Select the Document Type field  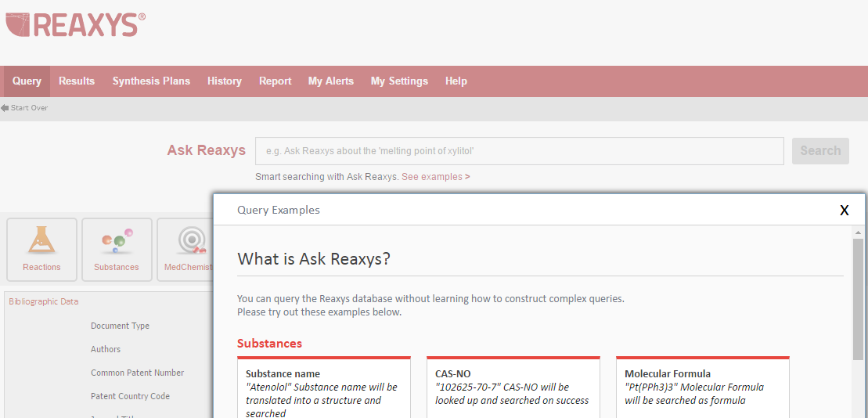120,326
